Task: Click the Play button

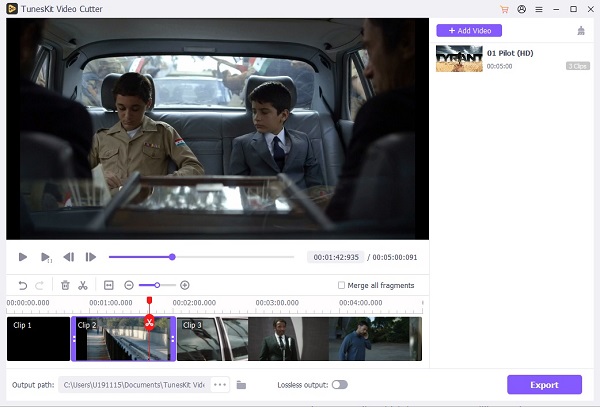Action: click(x=23, y=257)
